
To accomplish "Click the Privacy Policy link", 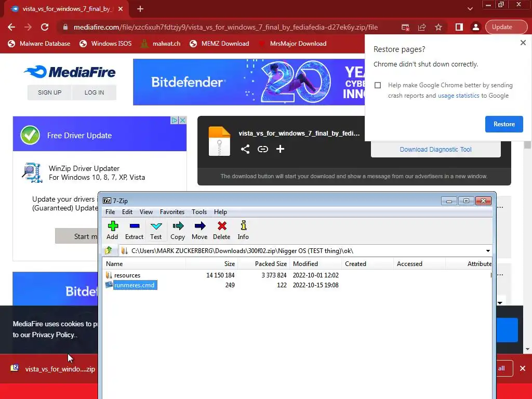I will (54, 335).
